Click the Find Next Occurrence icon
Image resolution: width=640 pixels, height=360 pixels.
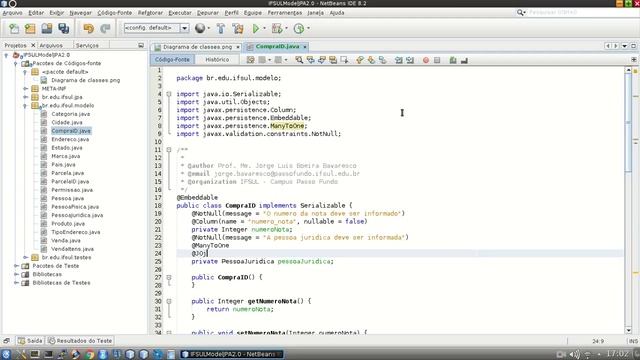322,60
